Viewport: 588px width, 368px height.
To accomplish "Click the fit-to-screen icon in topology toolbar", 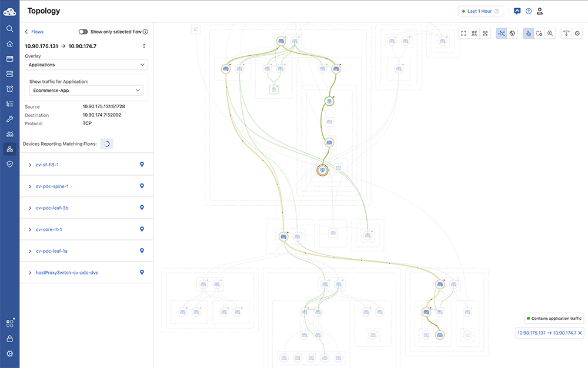I will [464, 34].
